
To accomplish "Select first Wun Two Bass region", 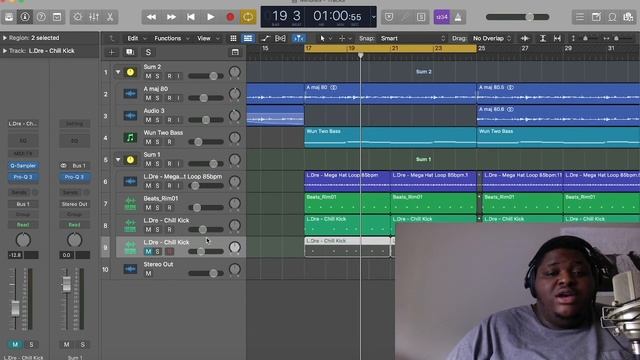I will coord(390,138).
